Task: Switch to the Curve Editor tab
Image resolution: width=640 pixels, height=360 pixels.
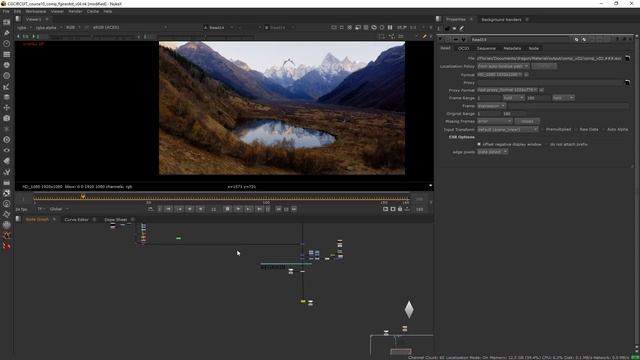Action: tap(76, 220)
